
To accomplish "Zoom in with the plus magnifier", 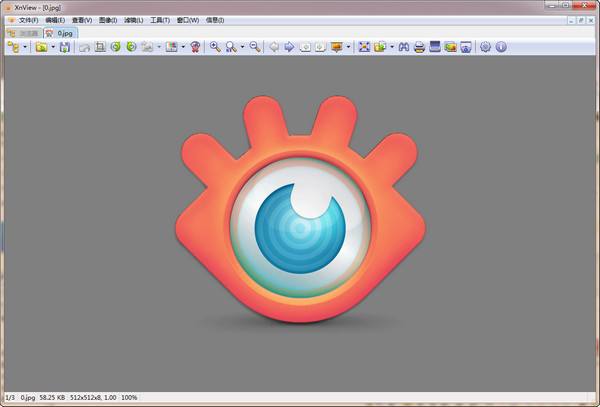I will pyautogui.click(x=215, y=47).
